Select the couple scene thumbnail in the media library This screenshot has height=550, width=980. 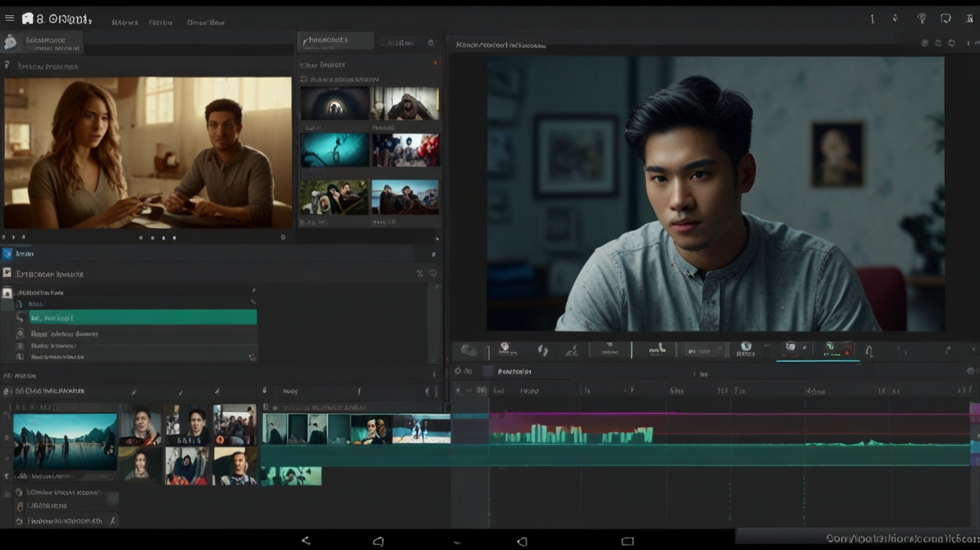(147, 153)
